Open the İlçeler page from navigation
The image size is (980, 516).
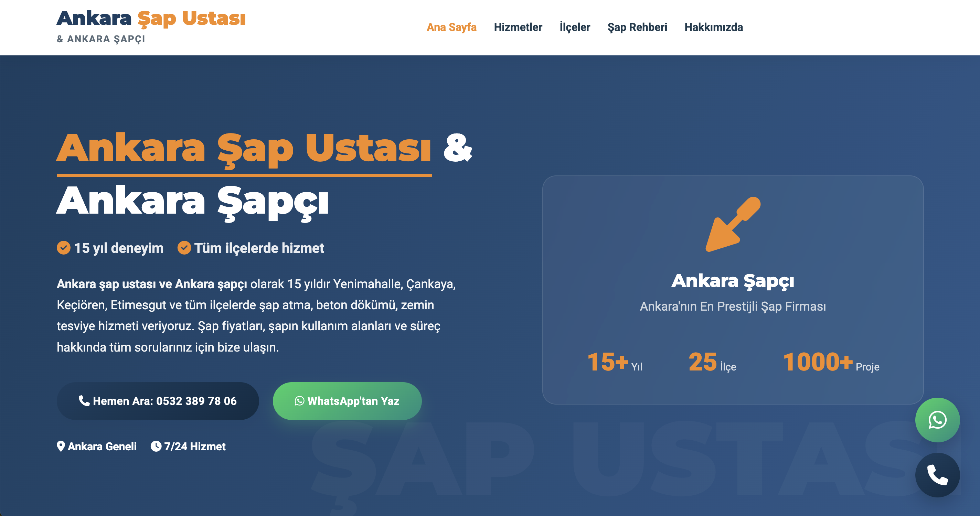(575, 27)
